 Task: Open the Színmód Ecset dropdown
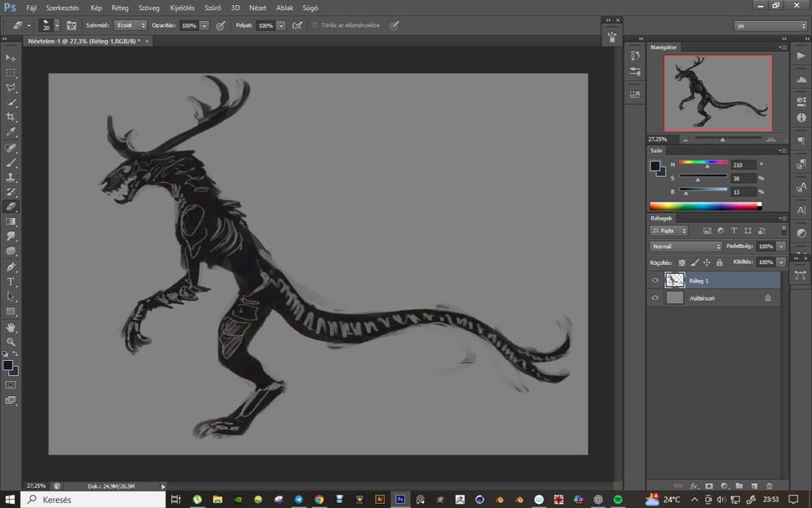pos(131,25)
